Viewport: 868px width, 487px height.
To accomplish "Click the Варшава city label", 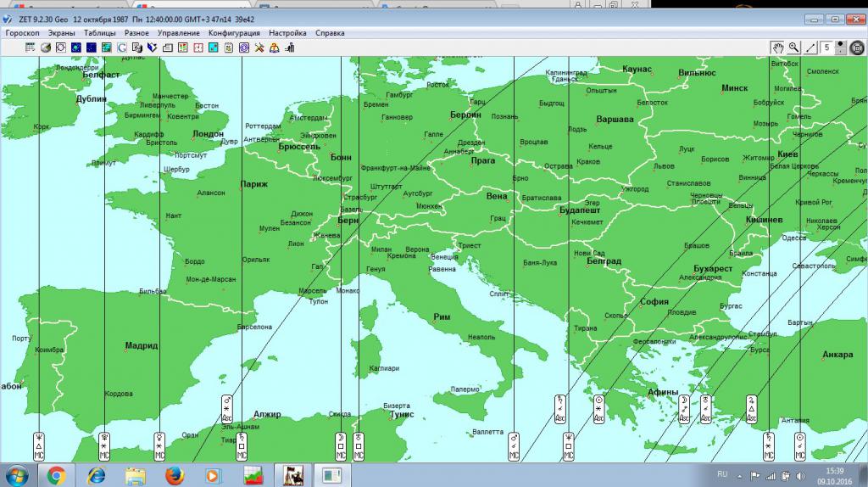I will click(615, 119).
